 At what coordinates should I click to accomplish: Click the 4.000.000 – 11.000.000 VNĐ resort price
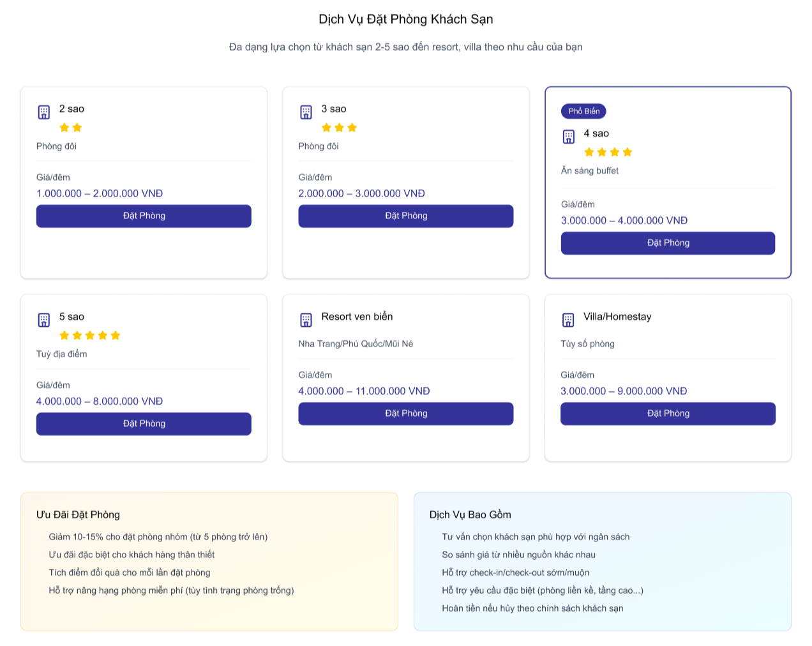(x=364, y=391)
